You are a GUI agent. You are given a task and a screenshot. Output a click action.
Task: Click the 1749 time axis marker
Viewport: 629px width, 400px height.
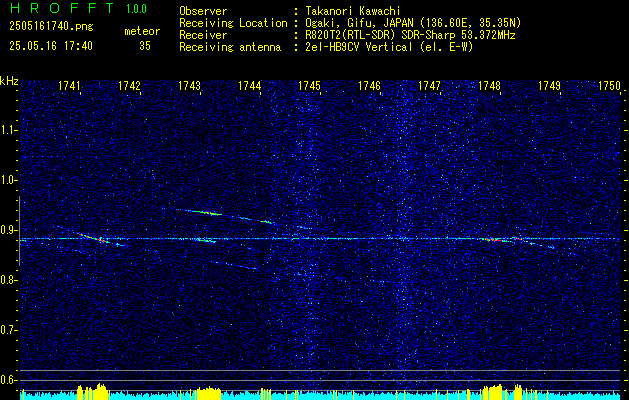pos(549,86)
